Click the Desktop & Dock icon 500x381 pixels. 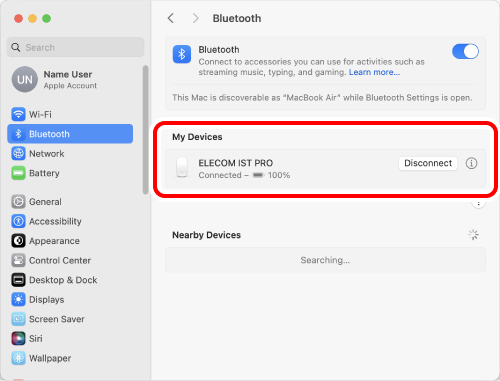[x=18, y=280]
